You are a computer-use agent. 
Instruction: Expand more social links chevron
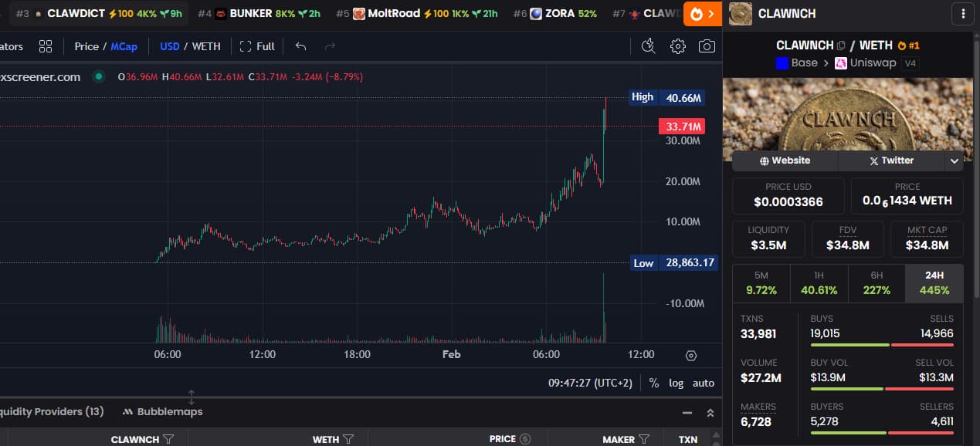pyautogui.click(x=955, y=160)
